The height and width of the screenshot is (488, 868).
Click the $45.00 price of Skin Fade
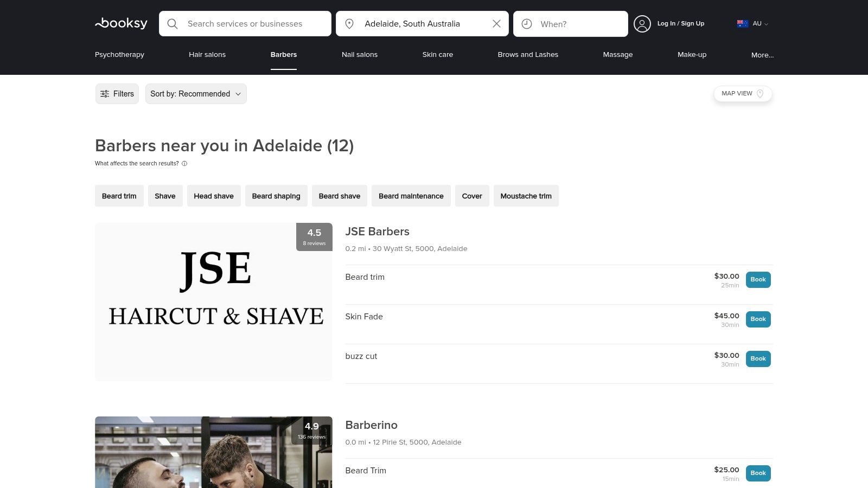pyautogui.click(x=727, y=316)
